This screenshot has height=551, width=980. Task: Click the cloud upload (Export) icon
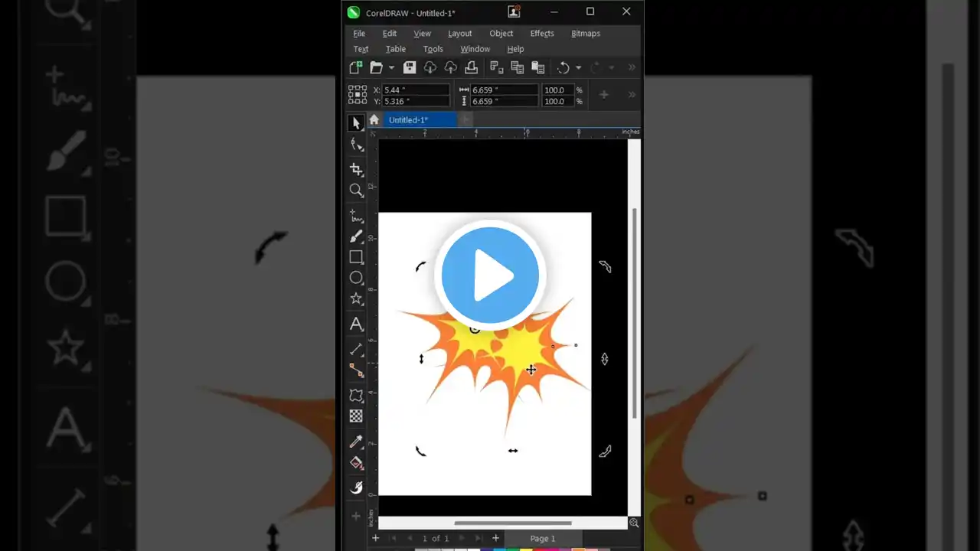pos(451,67)
